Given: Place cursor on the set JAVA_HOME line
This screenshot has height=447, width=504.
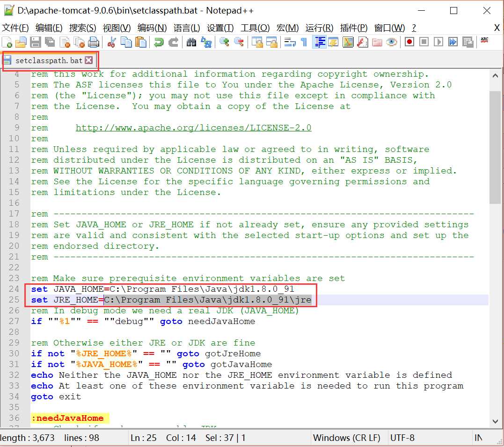Looking at the screenshot, I should coord(163,289).
